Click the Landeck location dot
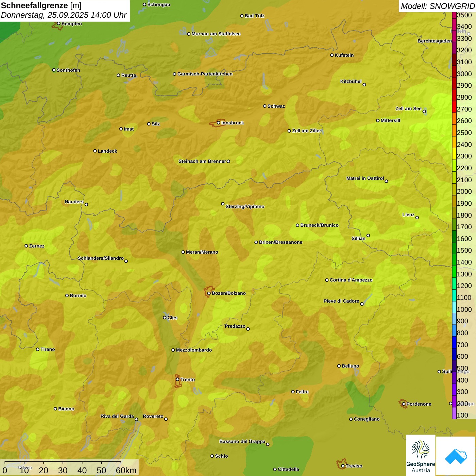Viewport: 476px width, 476px height. [95, 151]
